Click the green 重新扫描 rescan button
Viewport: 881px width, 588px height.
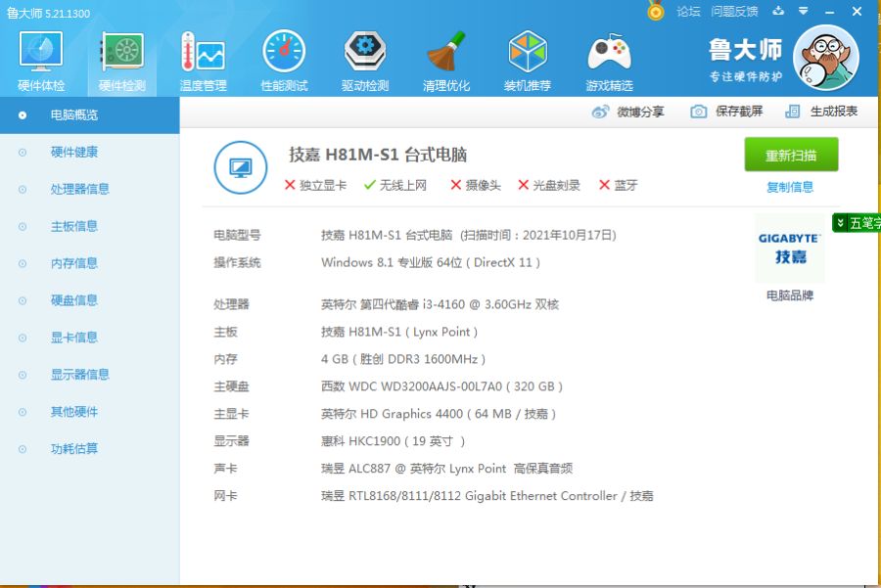[791, 155]
